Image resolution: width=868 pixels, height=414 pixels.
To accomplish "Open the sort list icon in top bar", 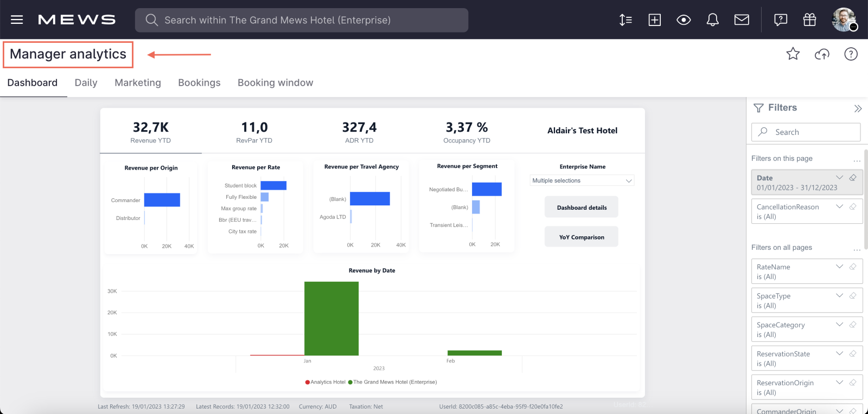I will tap(626, 20).
